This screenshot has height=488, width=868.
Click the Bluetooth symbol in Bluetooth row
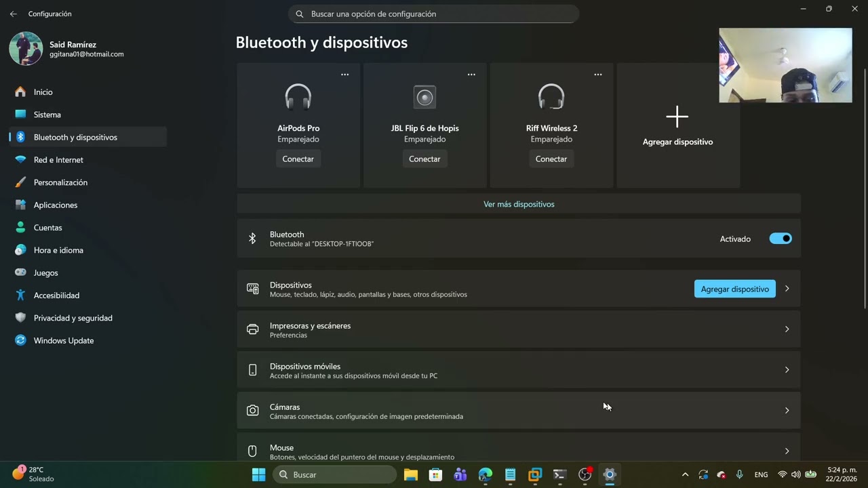252,239
